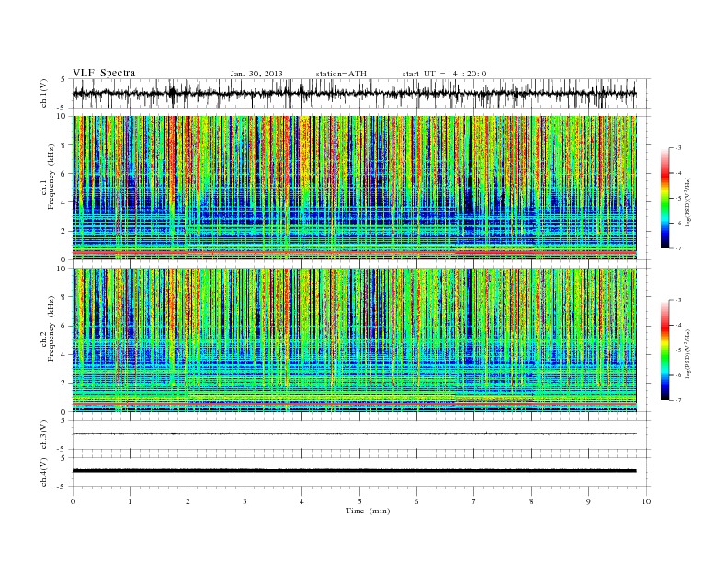Click the "ch.4(V)" axis label

[x=44, y=472]
